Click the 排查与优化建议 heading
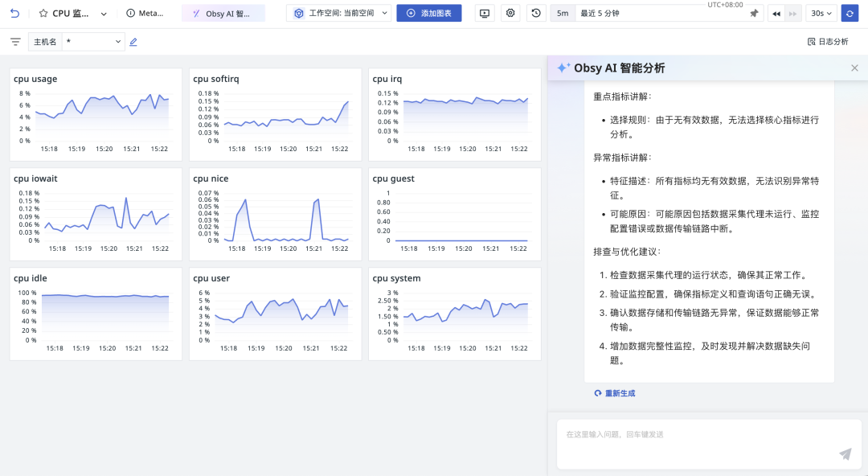868x476 pixels. (627, 252)
